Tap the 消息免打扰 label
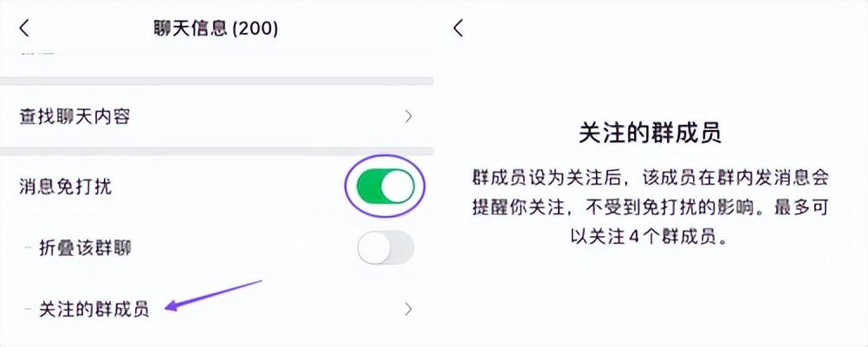 tap(66, 186)
